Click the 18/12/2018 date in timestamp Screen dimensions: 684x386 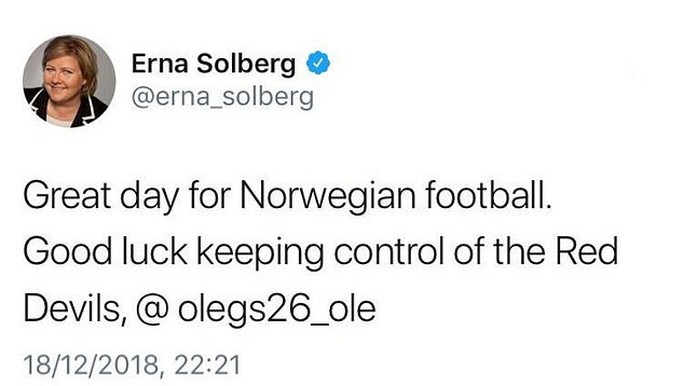pyautogui.click(x=91, y=365)
